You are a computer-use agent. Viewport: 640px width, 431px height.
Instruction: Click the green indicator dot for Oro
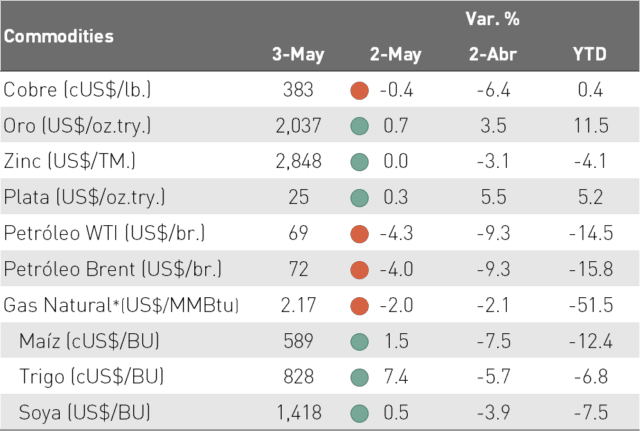tap(360, 126)
